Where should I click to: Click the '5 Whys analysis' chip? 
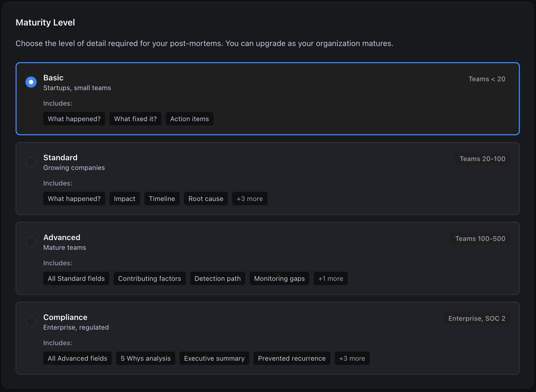[x=146, y=358]
